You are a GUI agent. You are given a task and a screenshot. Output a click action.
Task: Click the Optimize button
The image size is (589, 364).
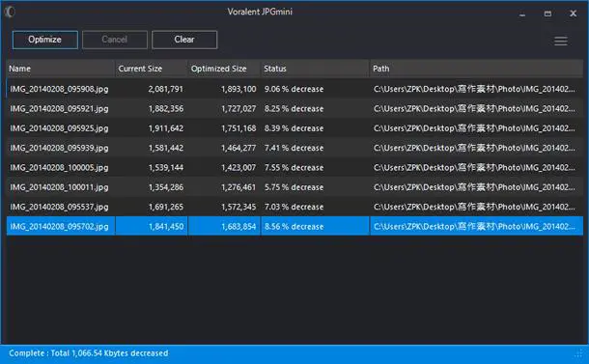pos(45,40)
